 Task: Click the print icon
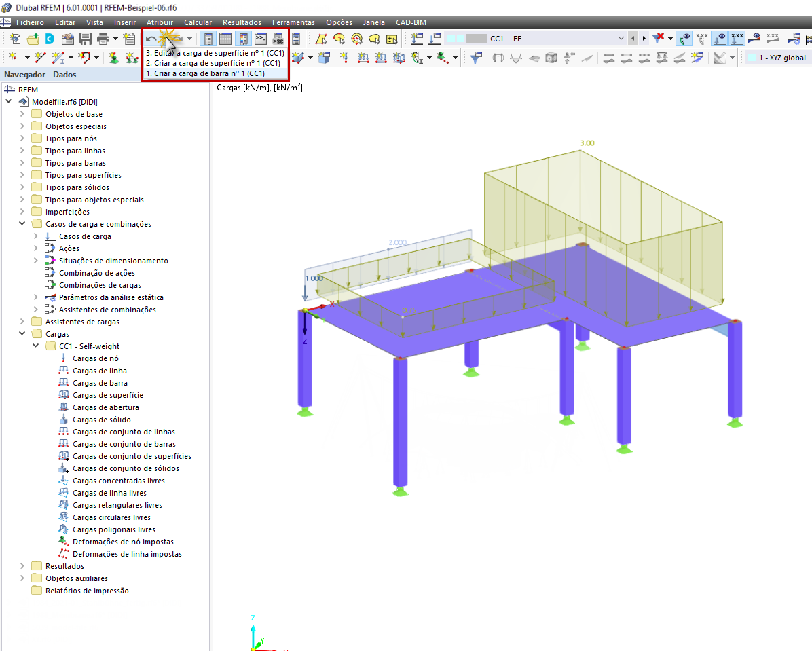103,39
